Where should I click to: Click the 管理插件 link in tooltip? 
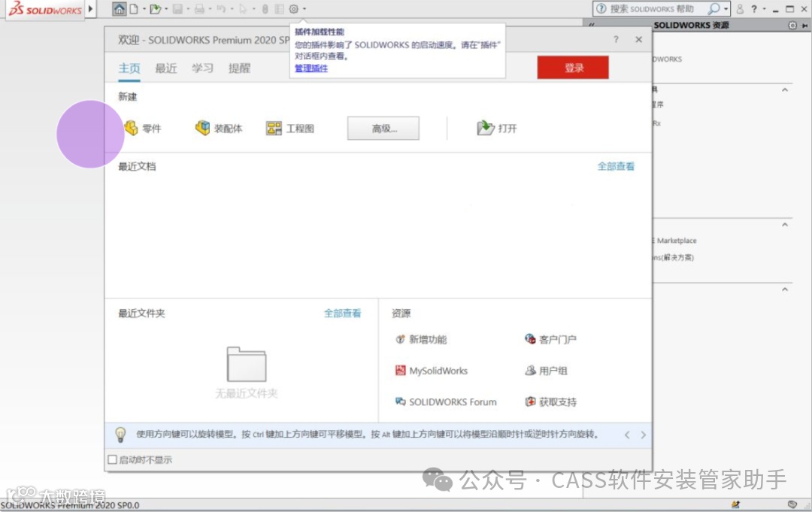point(311,68)
